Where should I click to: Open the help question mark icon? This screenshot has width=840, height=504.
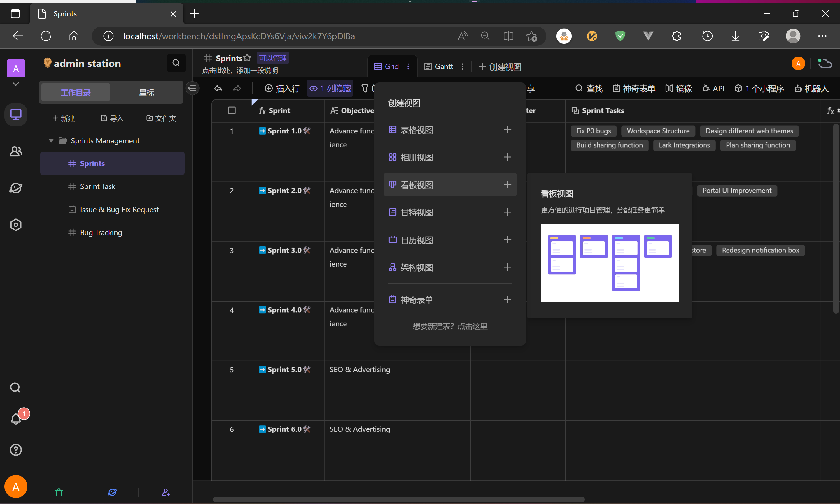coord(16,450)
